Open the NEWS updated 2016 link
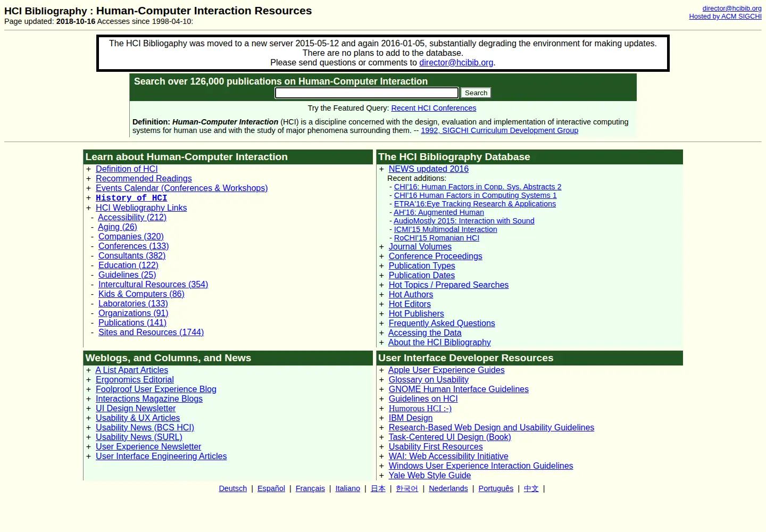 click(x=429, y=169)
